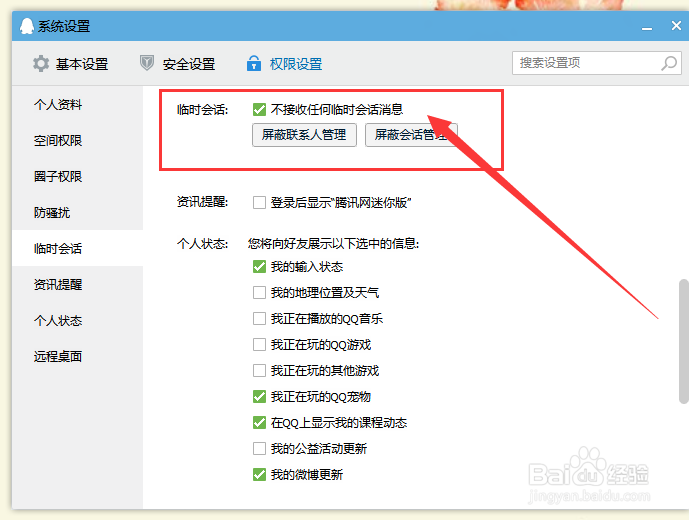Select 圈子权限 sidebar item
Screen dimensions: 689x520
(58, 177)
